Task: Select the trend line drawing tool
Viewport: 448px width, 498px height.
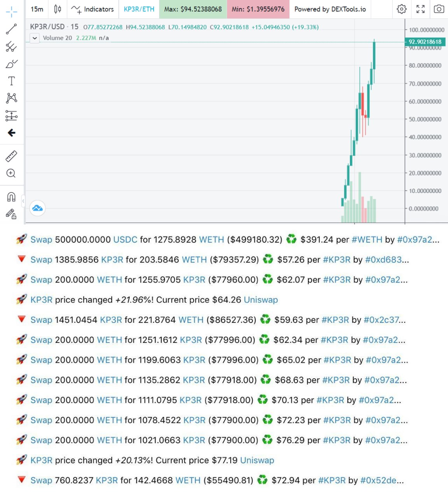Action: (x=12, y=29)
